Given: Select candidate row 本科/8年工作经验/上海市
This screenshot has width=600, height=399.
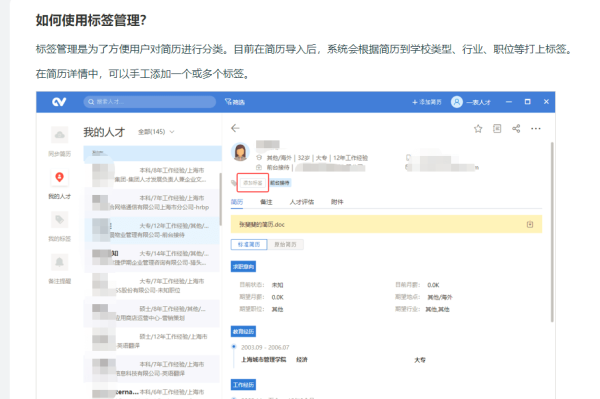Looking at the screenshot, I should (x=152, y=175).
